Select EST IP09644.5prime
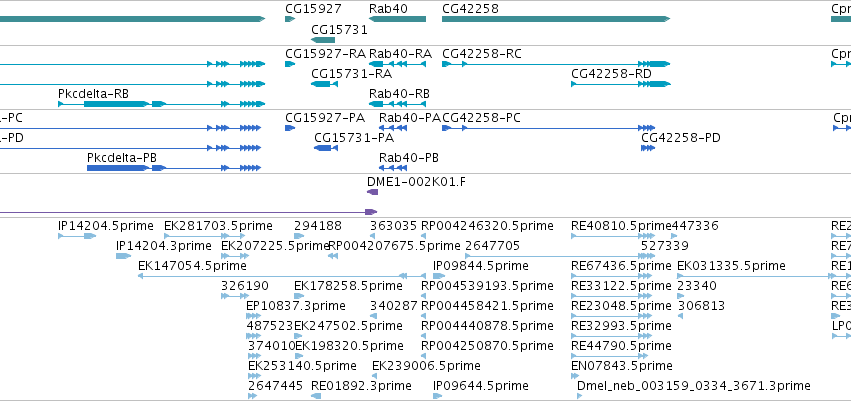 coord(437,396)
